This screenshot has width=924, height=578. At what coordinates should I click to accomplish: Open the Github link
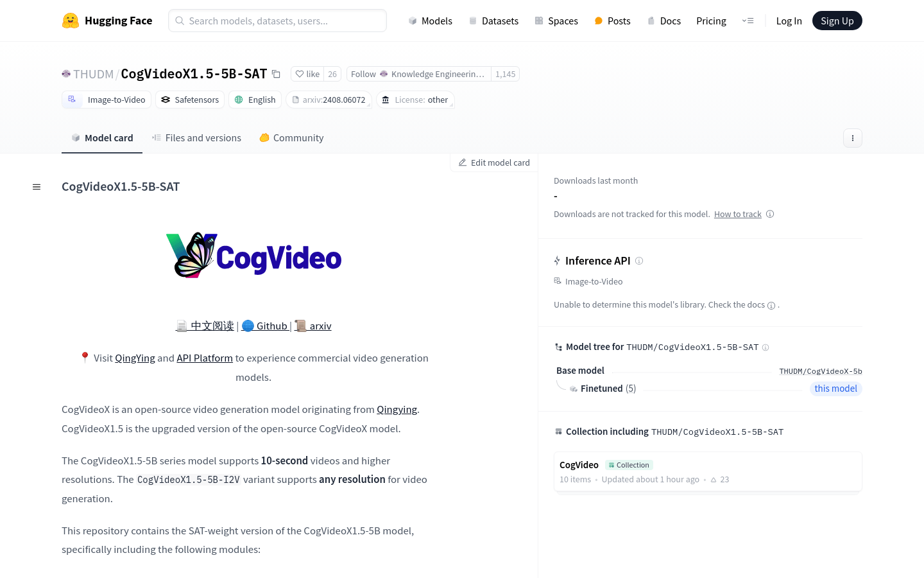tap(265, 326)
